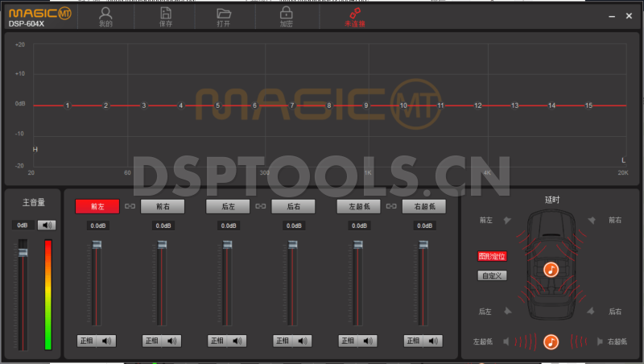Click the music note inside the car
This screenshot has width=644, height=364.
click(x=551, y=270)
